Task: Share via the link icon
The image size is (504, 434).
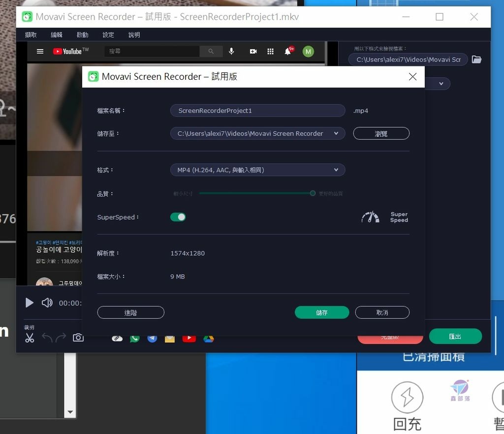Action: click(x=117, y=338)
